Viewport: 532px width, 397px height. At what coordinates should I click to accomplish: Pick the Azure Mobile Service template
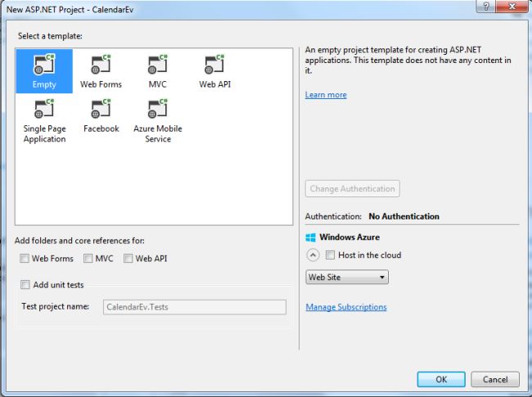coord(157,120)
